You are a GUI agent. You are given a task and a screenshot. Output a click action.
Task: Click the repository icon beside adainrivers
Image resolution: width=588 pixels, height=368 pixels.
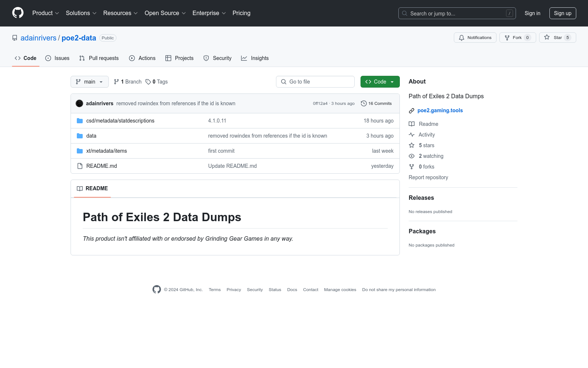[x=15, y=38]
